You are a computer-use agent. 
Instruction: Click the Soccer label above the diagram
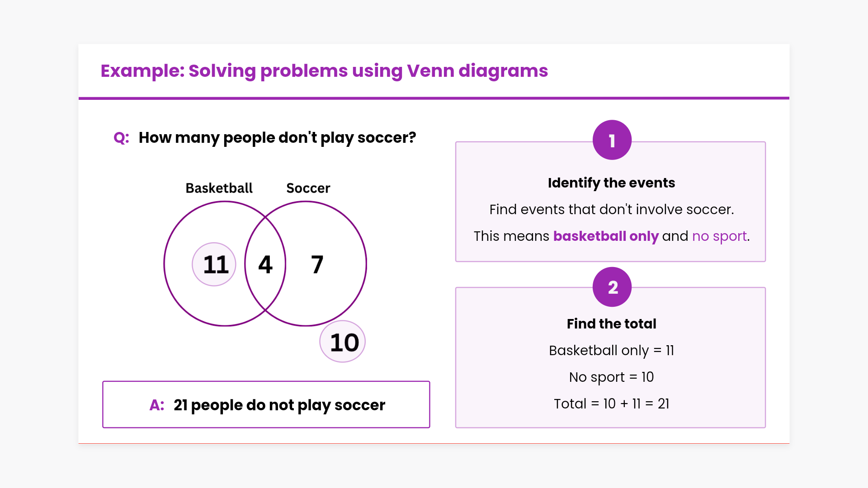coord(308,188)
